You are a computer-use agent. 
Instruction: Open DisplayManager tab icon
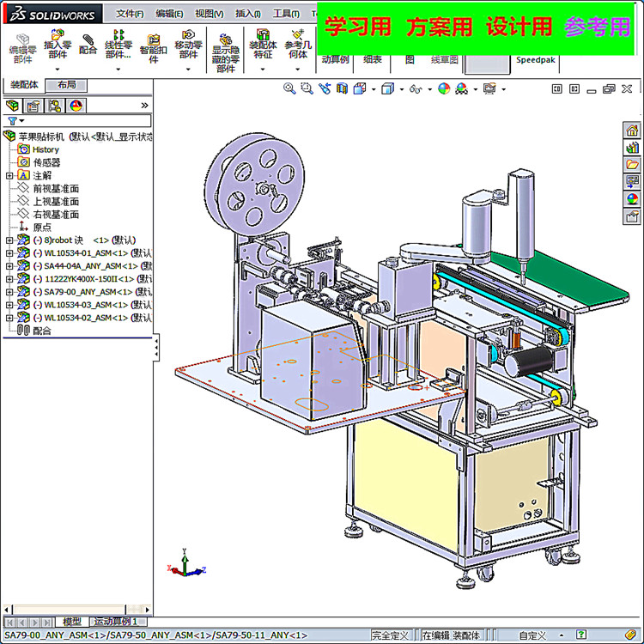(x=76, y=106)
